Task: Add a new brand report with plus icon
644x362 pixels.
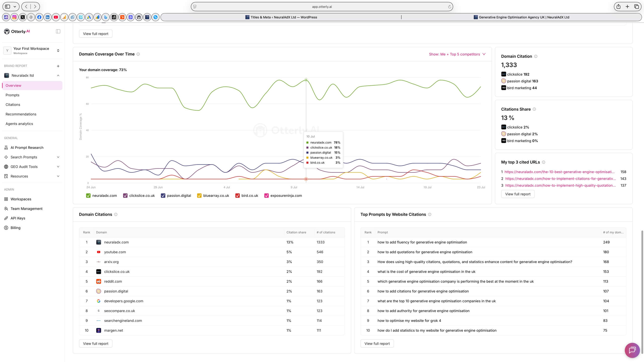Action: pos(58,66)
